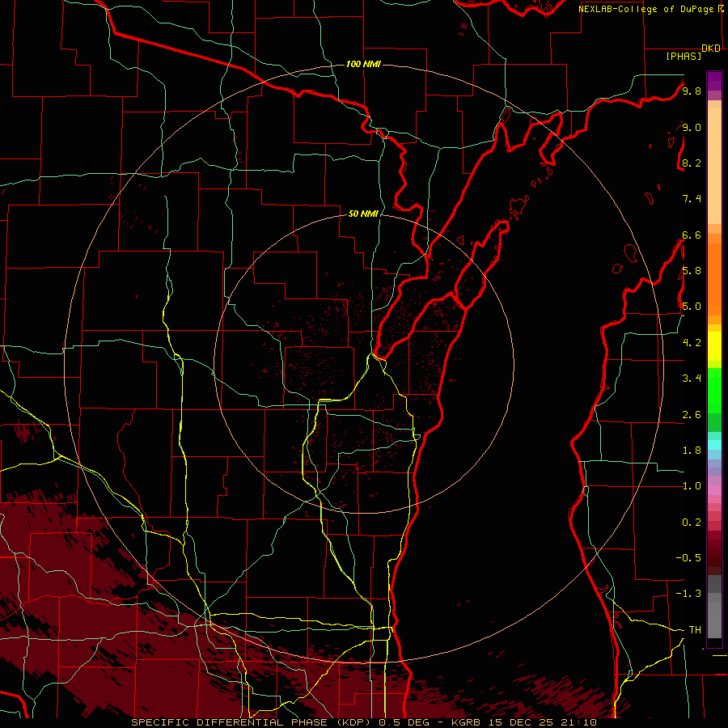Click the 4.2 scale value

click(692, 343)
